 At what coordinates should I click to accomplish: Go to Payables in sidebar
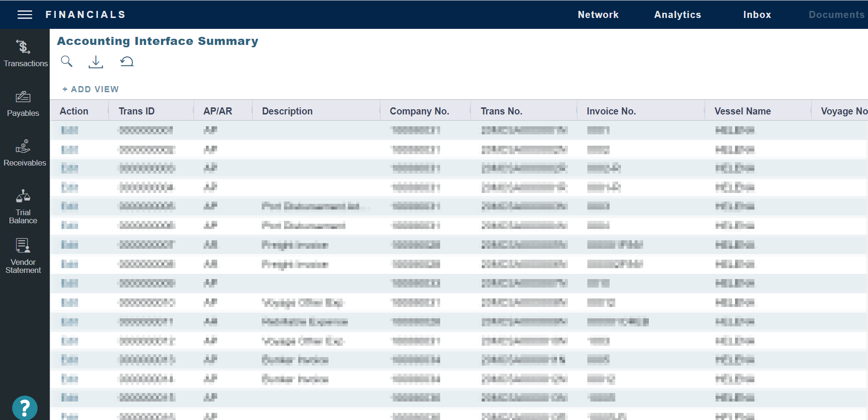(x=23, y=104)
